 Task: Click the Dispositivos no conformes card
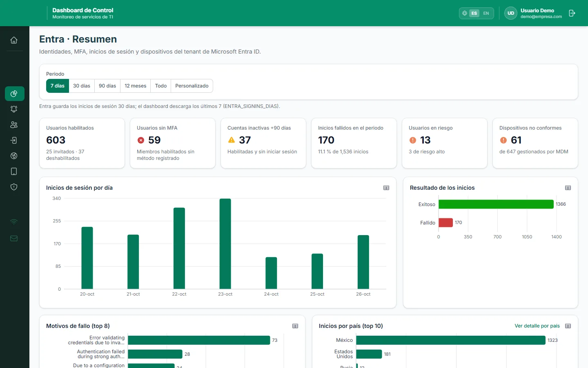[x=535, y=143]
